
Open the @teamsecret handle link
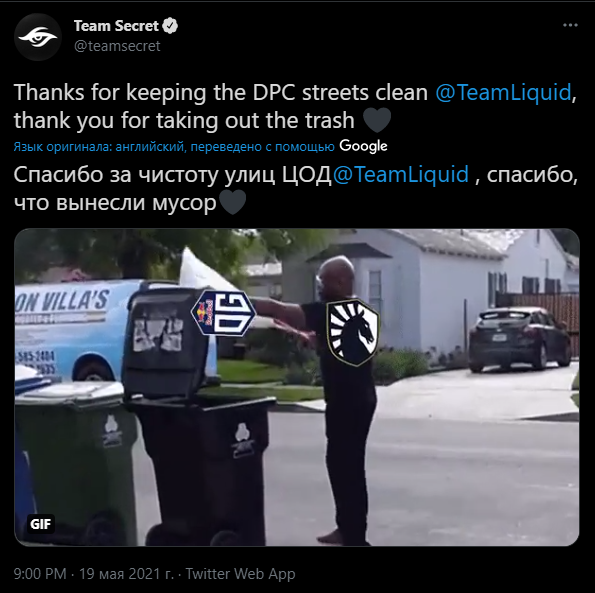117,46
